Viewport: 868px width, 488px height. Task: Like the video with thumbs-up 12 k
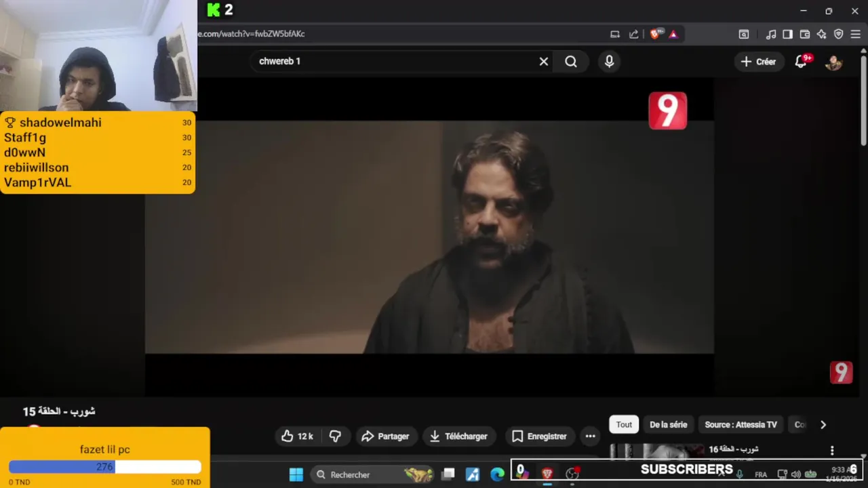[x=297, y=436]
